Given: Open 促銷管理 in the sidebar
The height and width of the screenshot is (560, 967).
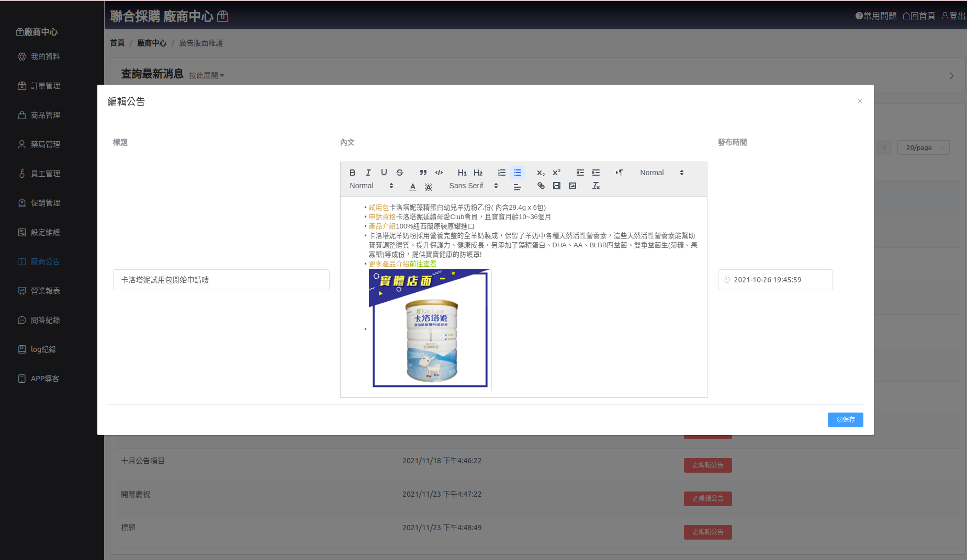Looking at the screenshot, I should [x=46, y=203].
